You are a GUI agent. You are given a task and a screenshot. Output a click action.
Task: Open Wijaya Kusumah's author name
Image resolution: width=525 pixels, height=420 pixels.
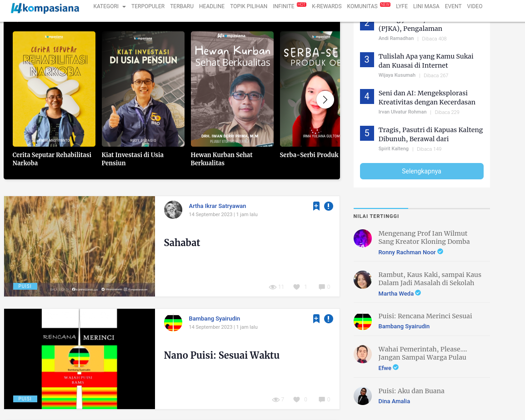click(x=397, y=75)
